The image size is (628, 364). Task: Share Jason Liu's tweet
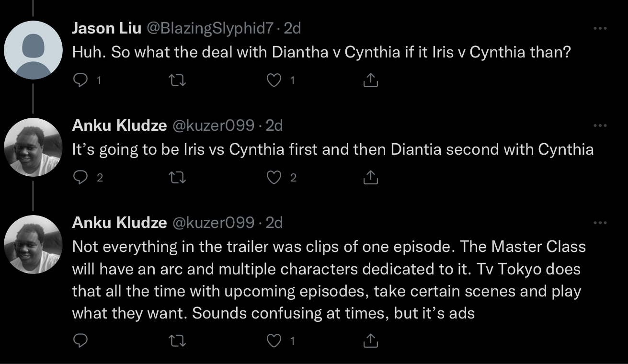(x=370, y=81)
